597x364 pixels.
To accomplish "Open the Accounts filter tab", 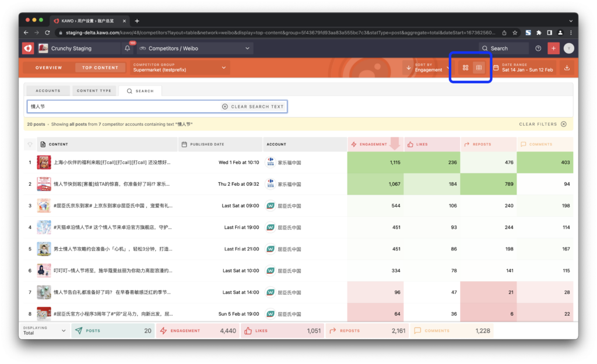I will click(48, 91).
